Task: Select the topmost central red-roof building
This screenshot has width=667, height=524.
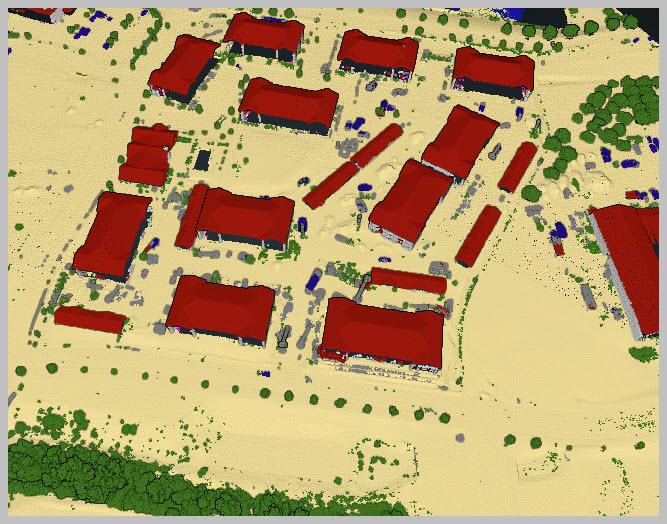Action: click(x=265, y=37)
